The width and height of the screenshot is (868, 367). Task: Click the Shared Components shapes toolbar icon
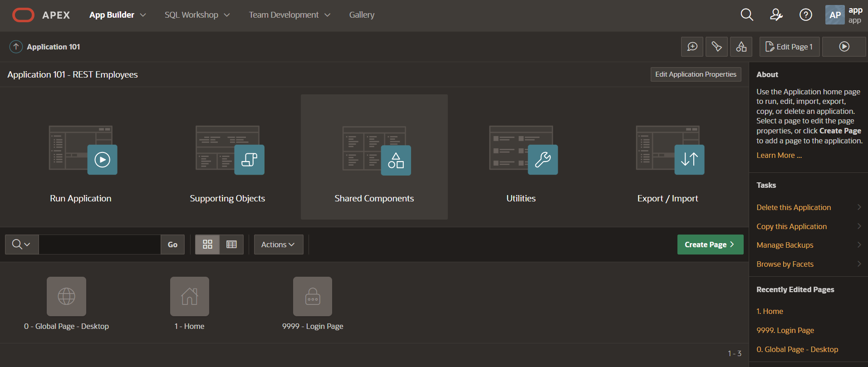(x=741, y=47)
